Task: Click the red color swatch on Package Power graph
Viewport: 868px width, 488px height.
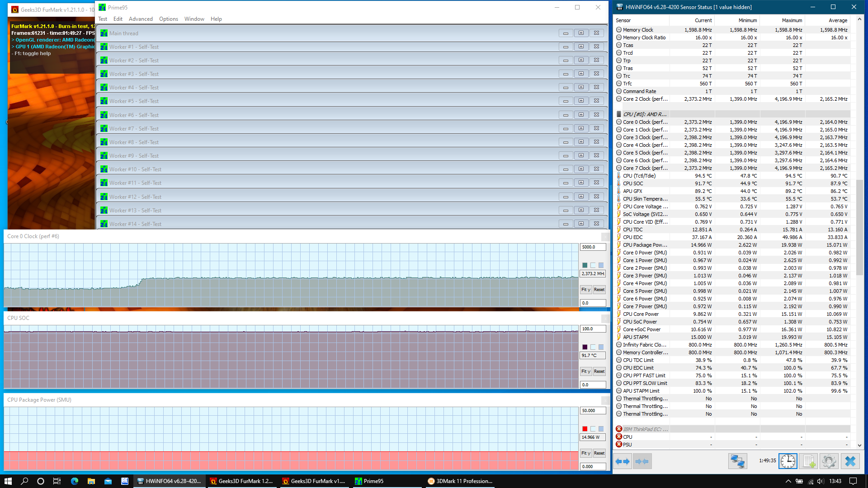Action: [585, 429]
